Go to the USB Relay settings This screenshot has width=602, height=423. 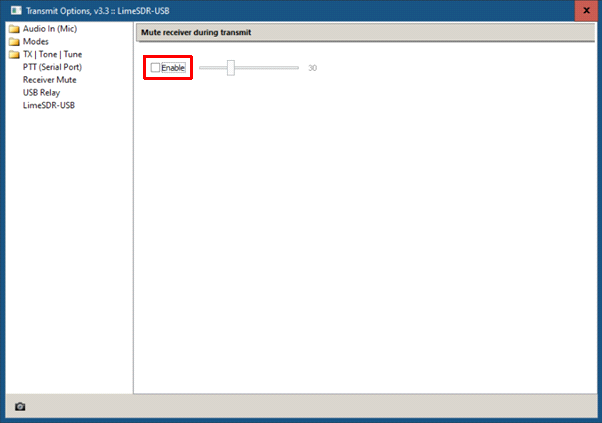point(41,93)
